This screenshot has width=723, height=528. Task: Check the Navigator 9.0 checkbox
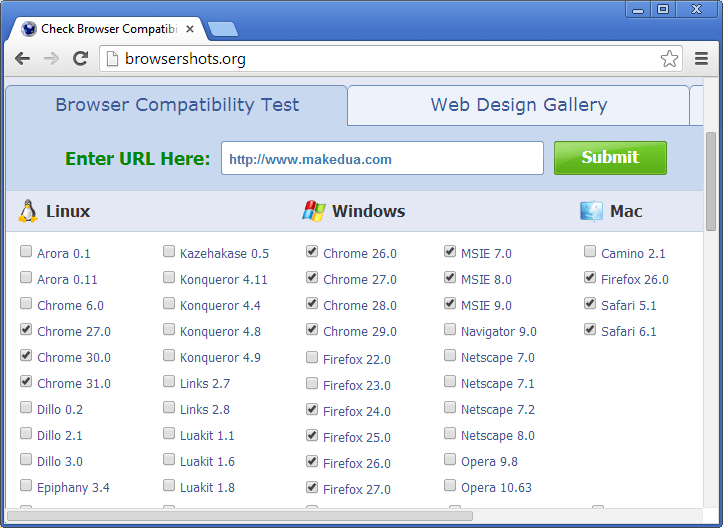tap(450, 329)
